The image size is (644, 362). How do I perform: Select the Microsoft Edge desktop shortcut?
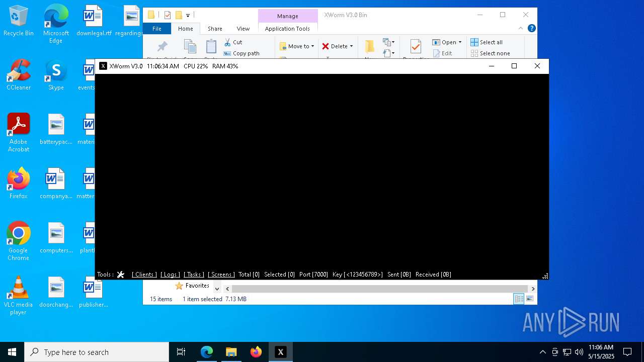click(x=56, y=24)
